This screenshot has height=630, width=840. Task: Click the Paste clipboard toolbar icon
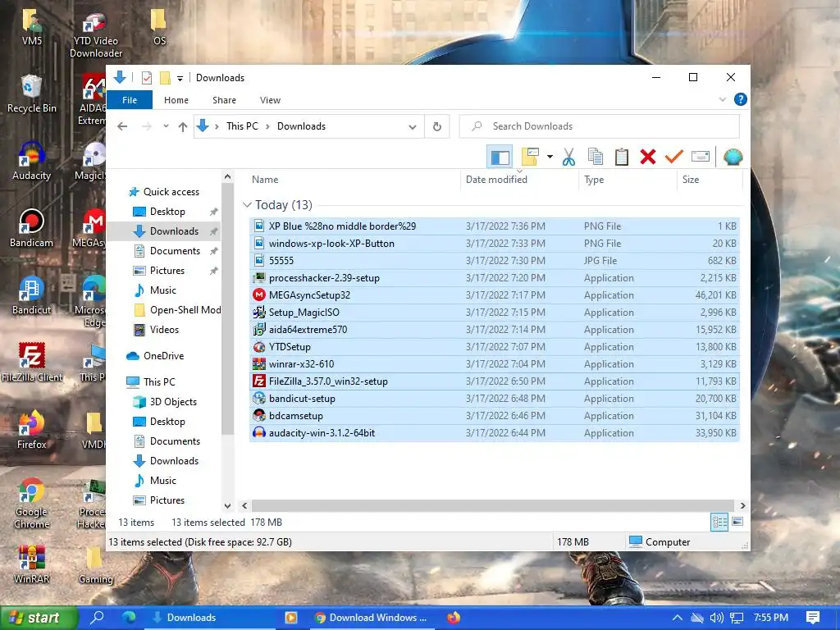[622, 157]
